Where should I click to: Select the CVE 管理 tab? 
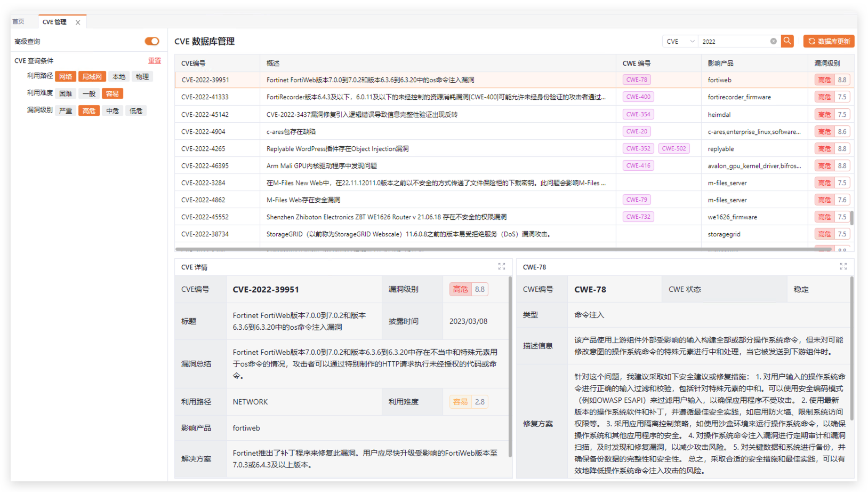[54, 22]
